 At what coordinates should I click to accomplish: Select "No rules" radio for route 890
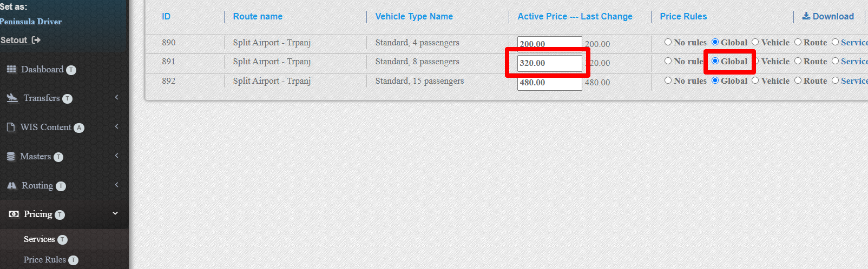[x=668, y=42]
